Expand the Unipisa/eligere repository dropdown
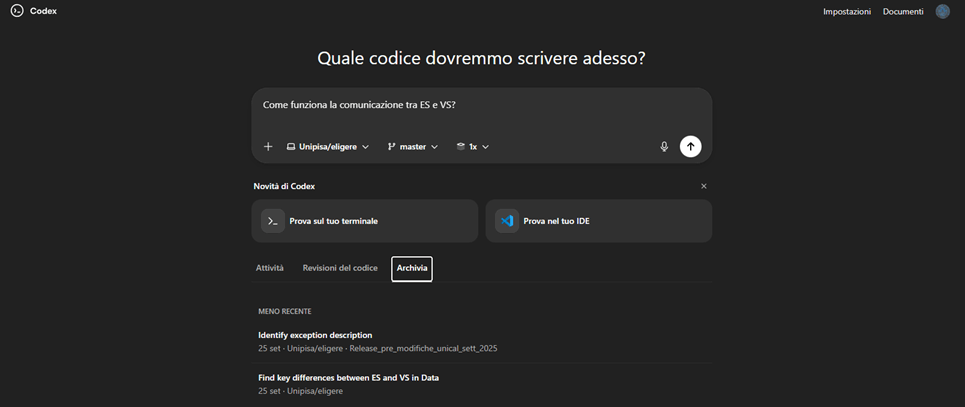Image resolution: width=965 pixels, height=407 pixels. 328,147
